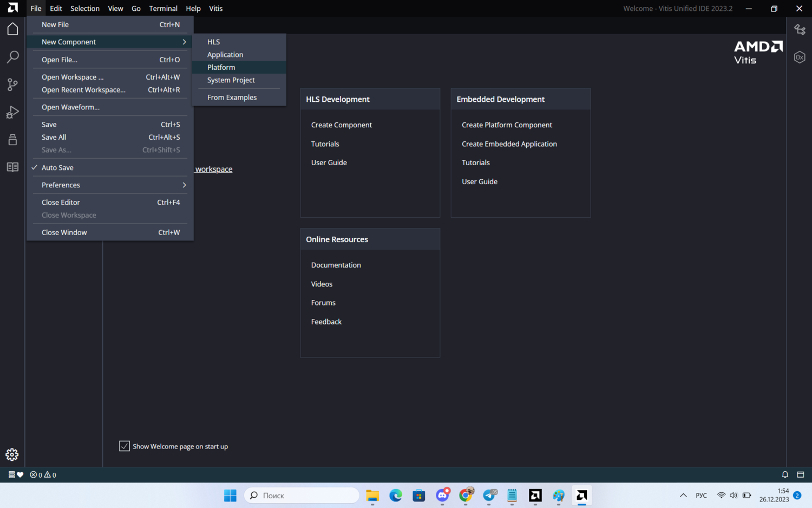This screenshot has width=812, height=508.
Task: Click the Windows taskbar search field
Action: point(302,496)
